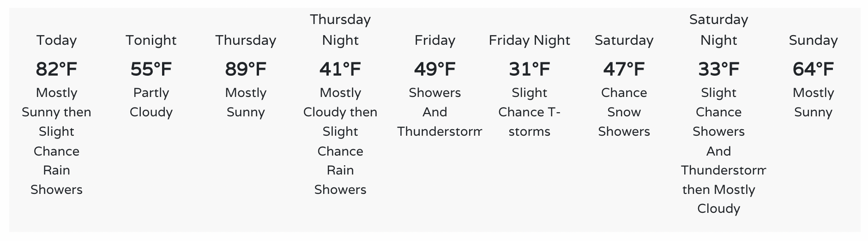
Task: Click the Friday forecast heading
Action: pyautogui.click(x=435, y=41)
